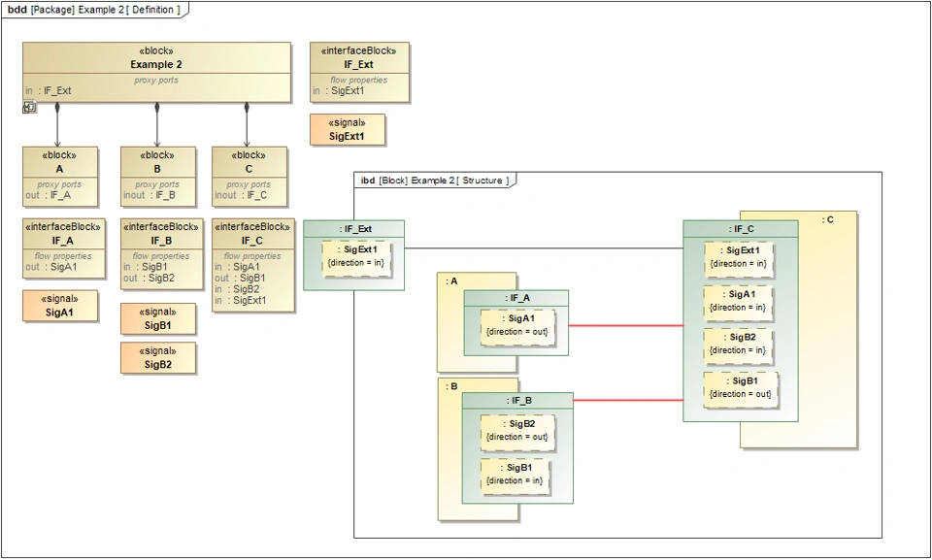Image resolution: width=932 pixels, height=560 pixels.
Task: Select the red connector from IF_B to IF_C
Action: pyautogui.click(x=628, y=400)
